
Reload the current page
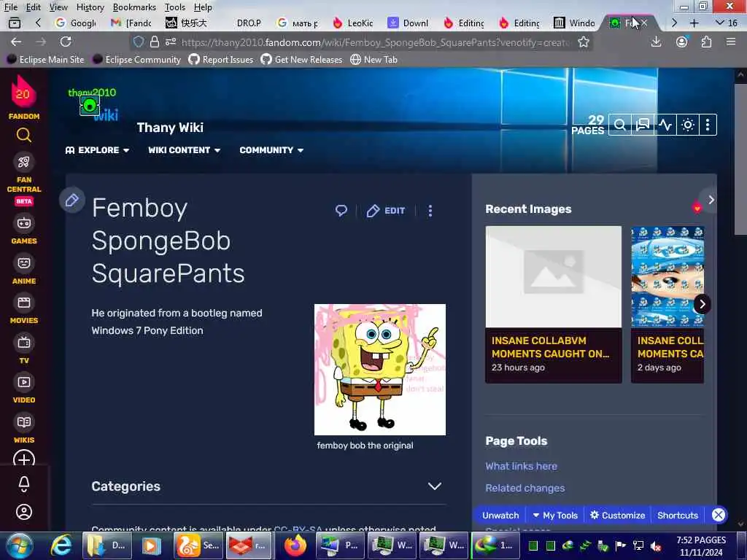pyautogui.click(x=66, y=42)
